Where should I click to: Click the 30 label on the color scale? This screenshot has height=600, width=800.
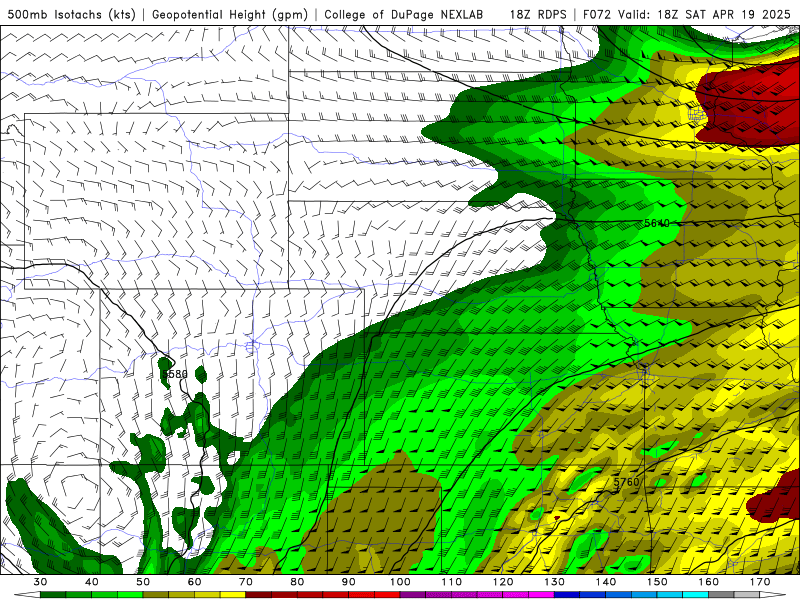[x=40, y=582]
